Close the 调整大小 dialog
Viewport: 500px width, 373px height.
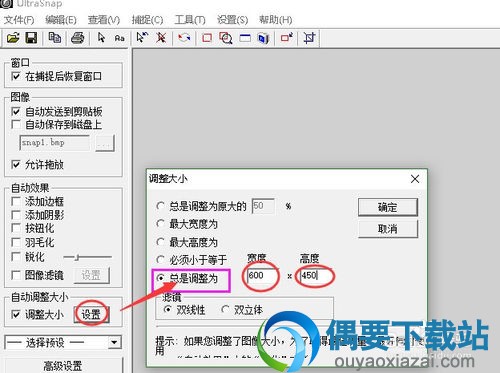415,179
